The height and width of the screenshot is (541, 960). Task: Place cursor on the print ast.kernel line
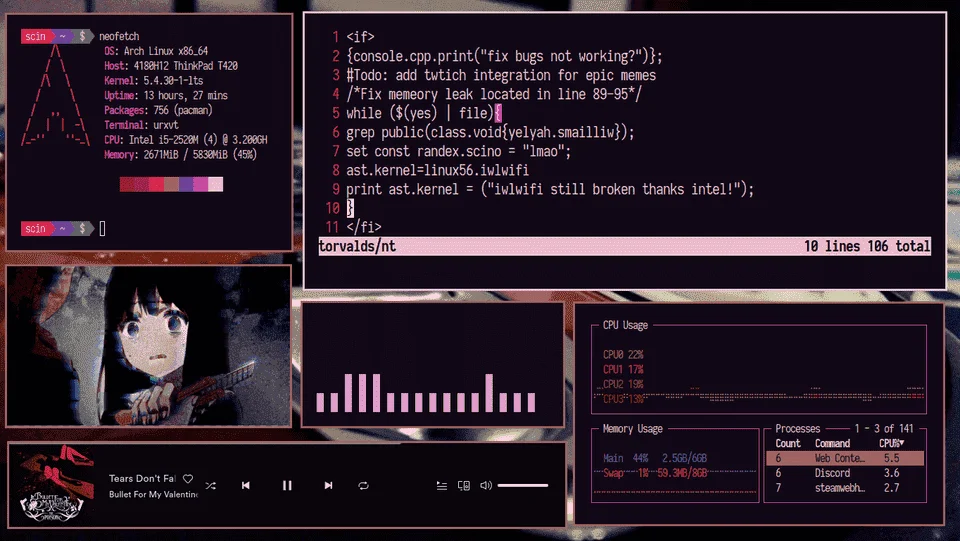(x=550, y=189)
